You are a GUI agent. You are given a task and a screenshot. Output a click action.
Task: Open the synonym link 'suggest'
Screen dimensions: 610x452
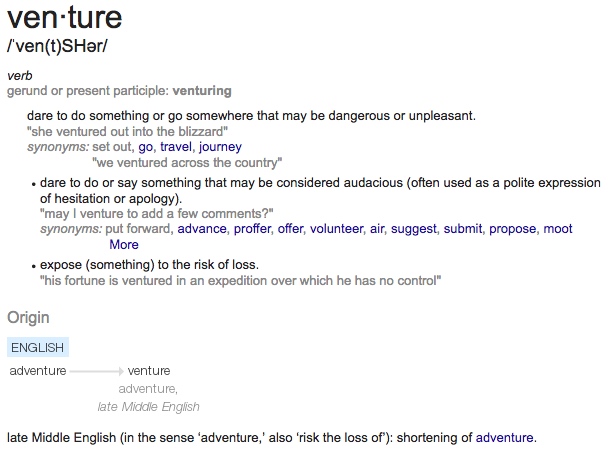[414, 229]
